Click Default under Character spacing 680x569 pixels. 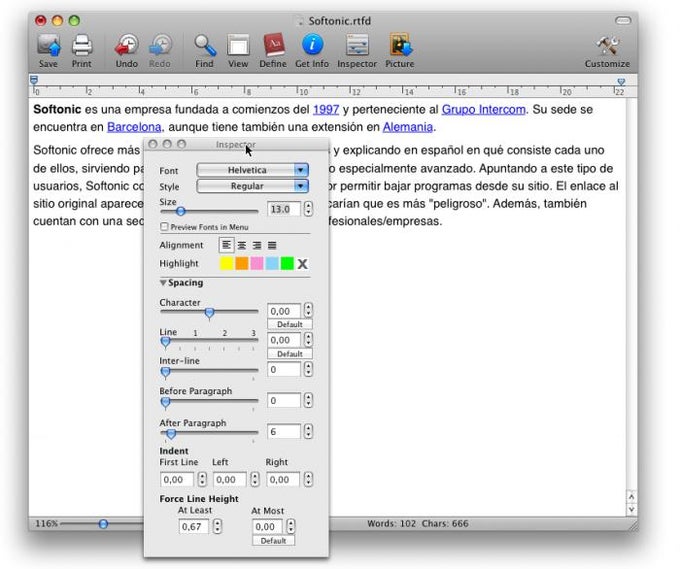click(290, 324)
